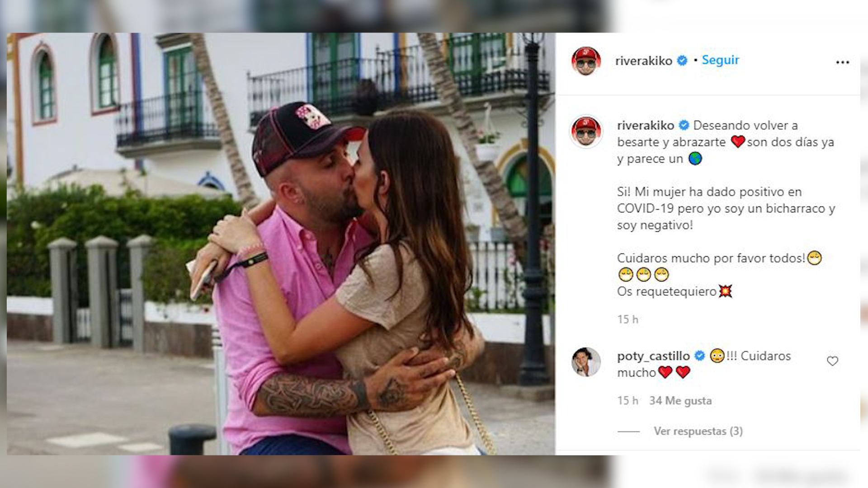Click the Seguir follow link
Viewport: 868px width, 488px height.
tap(720, 60)
